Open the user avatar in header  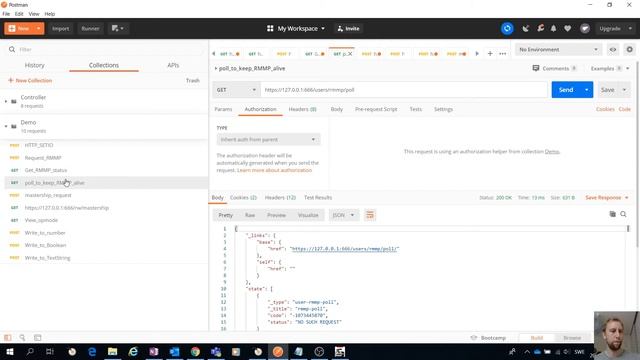tap(585, 29)
